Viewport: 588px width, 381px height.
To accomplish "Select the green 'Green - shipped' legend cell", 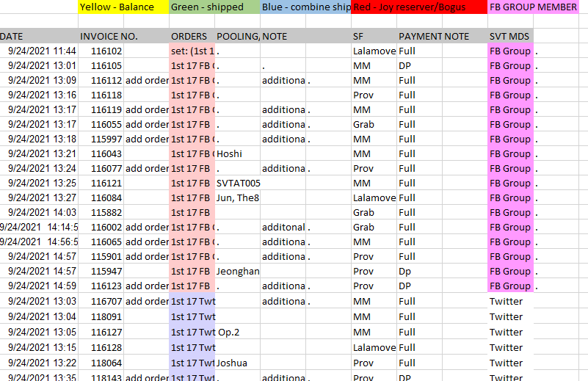I will (x=214, y=7).
